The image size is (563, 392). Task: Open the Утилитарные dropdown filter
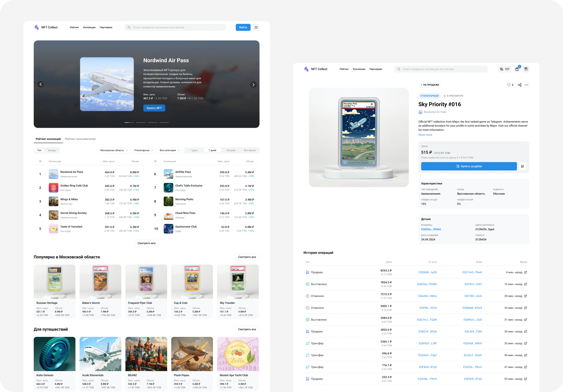coord(144,150)
